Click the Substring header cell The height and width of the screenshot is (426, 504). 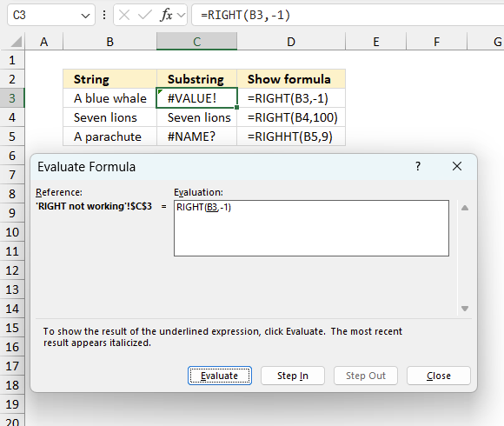(196, 79)
